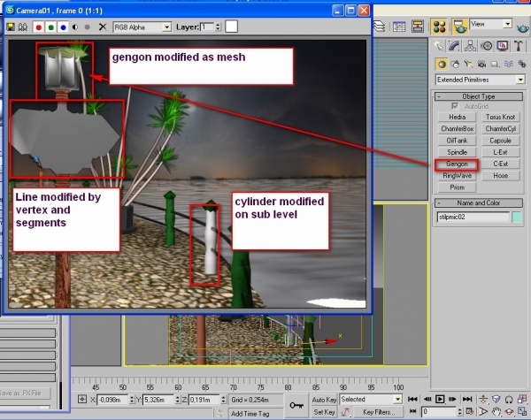Switch to the Utilities hammer tab
Viewport: 531px width, 420px height.
pos(518,46)
